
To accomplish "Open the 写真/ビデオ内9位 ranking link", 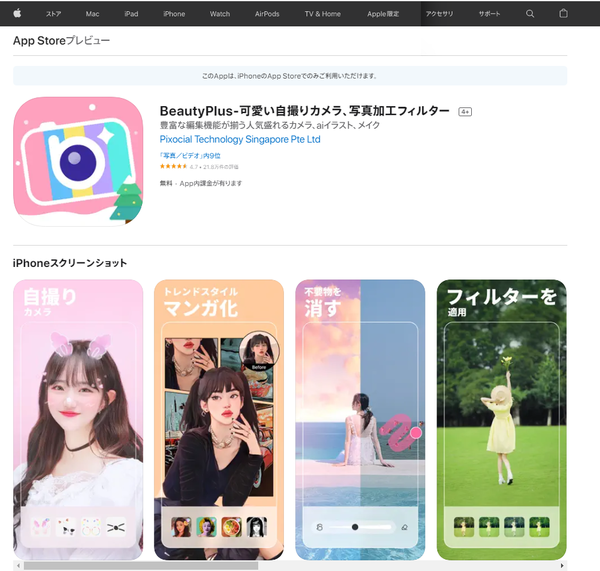I will (190, 156).
